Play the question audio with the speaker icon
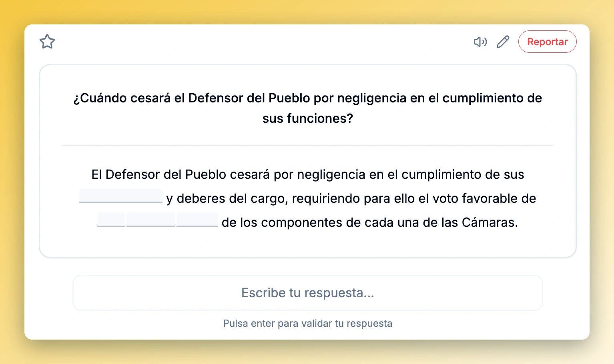The height and width of the screenshot is (364, 614). tap(480, 42)
